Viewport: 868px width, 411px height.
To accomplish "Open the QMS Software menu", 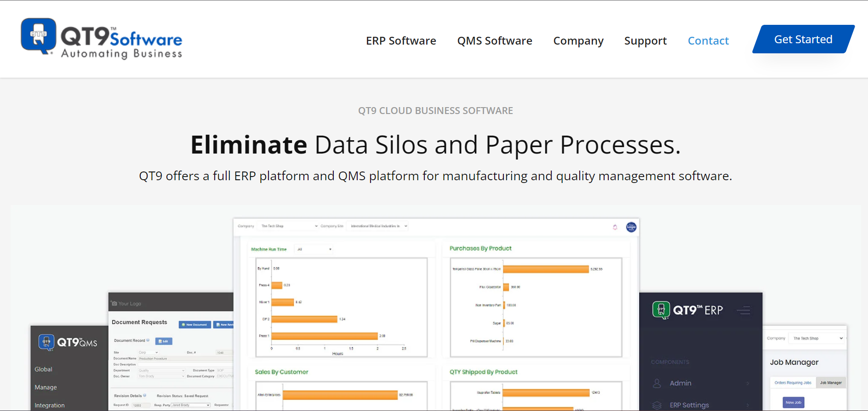I will click(494, 41).
